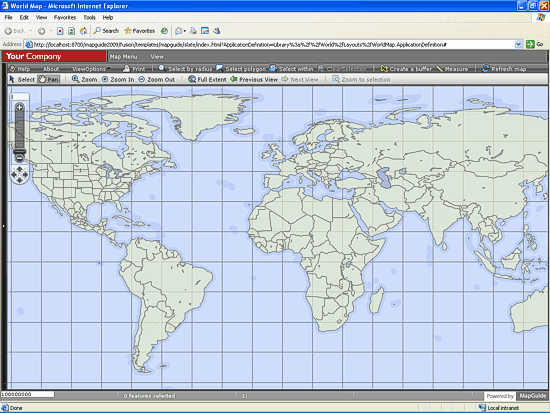The width and height of the screenshot is (550, 413).
Task: Click the Your Company banner
Action: coord(54,56)
